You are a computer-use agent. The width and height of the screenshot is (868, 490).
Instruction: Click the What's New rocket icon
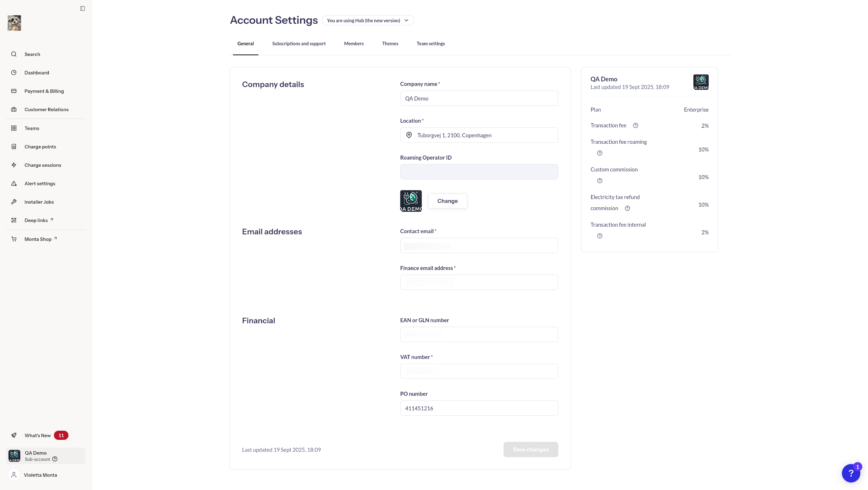tap(14, 435)
